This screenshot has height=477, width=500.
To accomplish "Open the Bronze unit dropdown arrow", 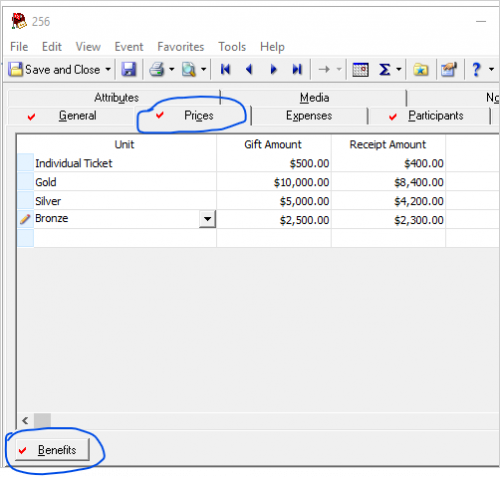I will tap(207, 219).
